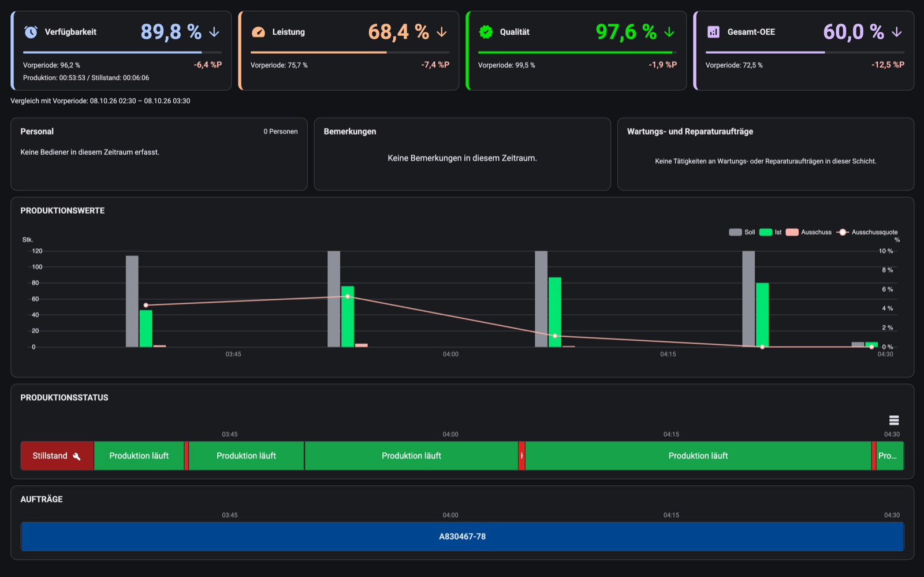
Task: Select the longest Produktion läuft segment
Action: [x=698, y=456]
